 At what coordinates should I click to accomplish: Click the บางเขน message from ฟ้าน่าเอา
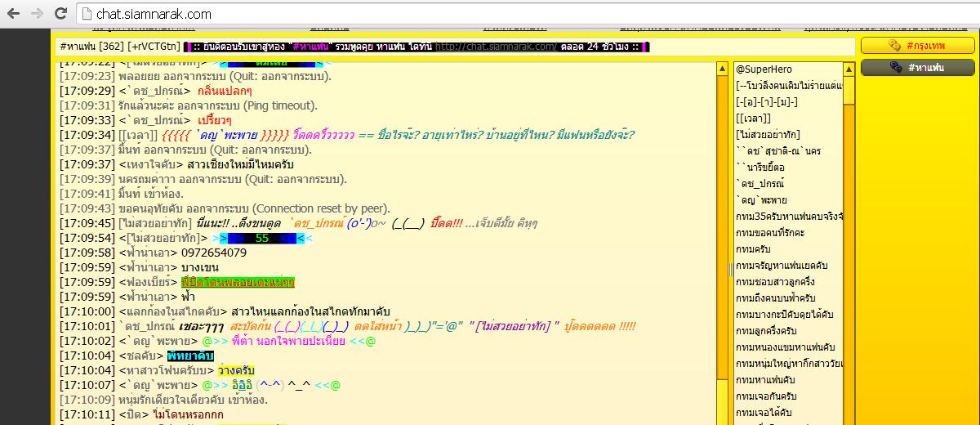(x=198, y=267)
